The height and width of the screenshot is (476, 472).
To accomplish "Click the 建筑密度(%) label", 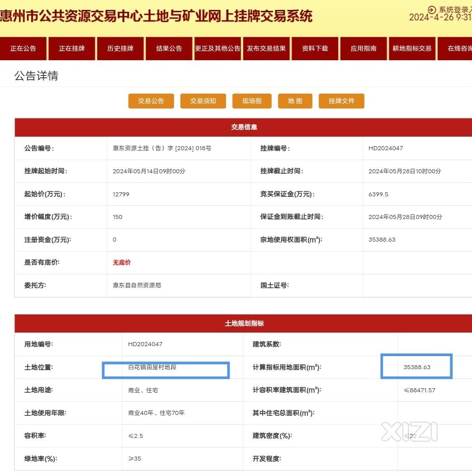I will [x=272, y=436].
